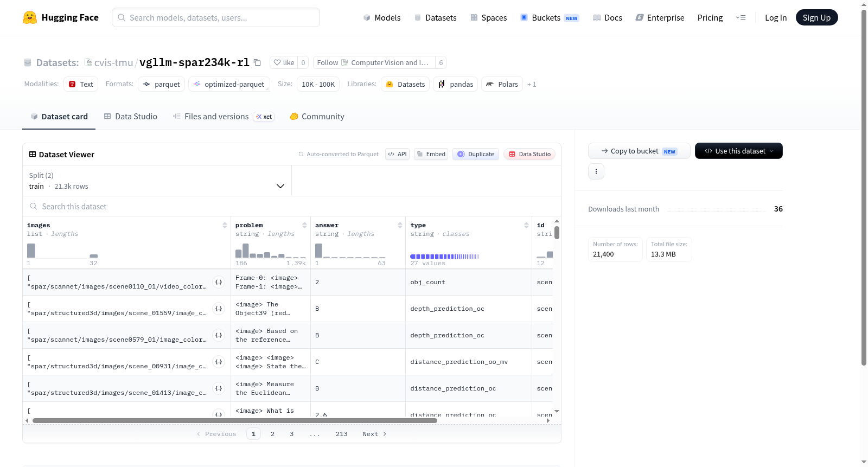Open the Split train dropdown

(157, 181)
